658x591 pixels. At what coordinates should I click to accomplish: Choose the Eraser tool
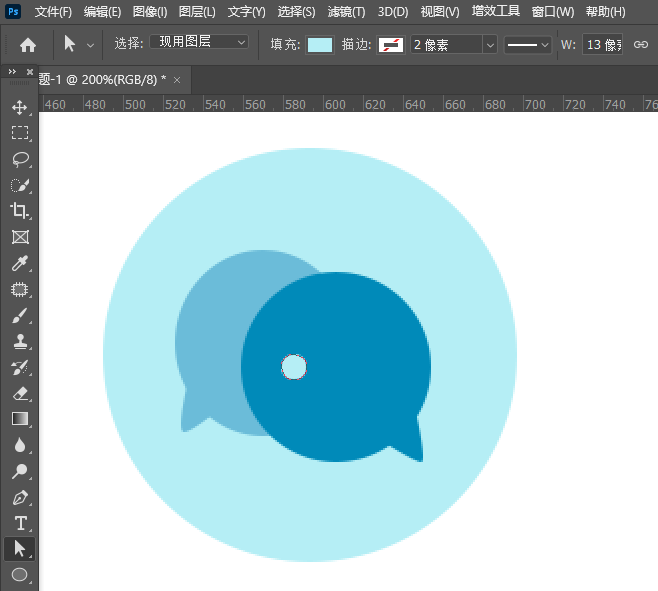19,393
